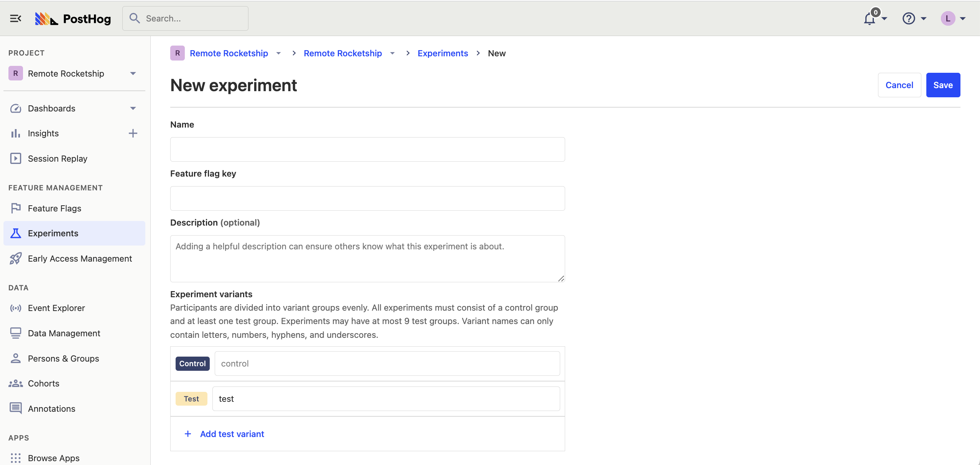980x465 pixels.
Task: Open Event Explorer from the sidebar
Action: pos(56,308)
